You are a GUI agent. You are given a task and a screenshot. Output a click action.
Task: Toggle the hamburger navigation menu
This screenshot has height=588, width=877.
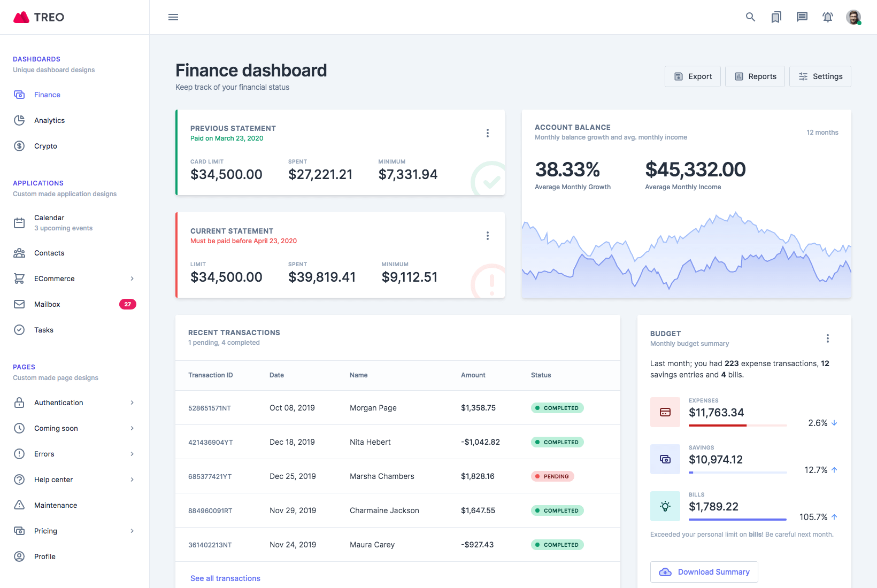(173, 17)
